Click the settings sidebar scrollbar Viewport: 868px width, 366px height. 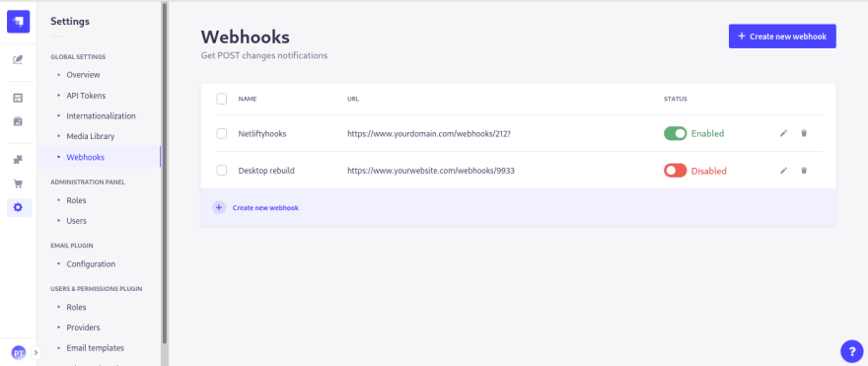[x=165, y=173]
